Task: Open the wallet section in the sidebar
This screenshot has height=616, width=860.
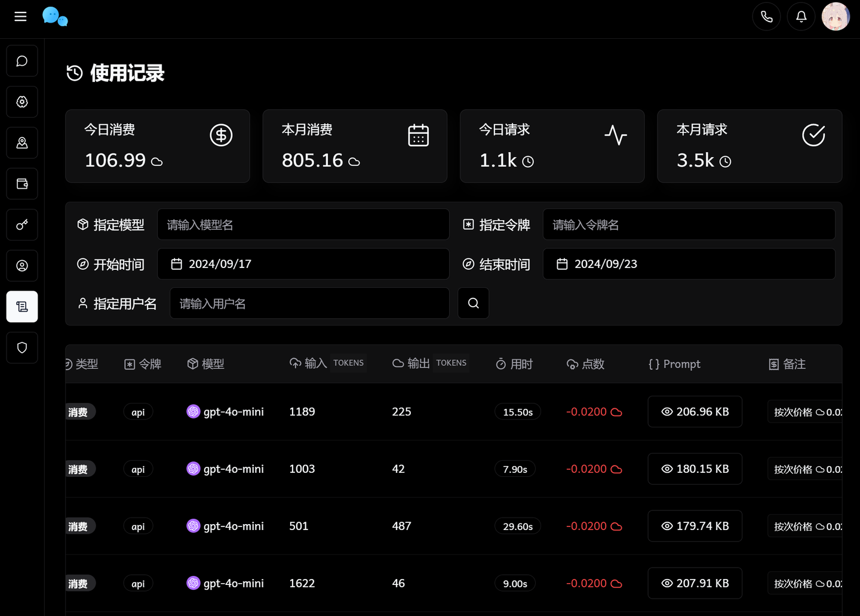Action: (21, 183)
